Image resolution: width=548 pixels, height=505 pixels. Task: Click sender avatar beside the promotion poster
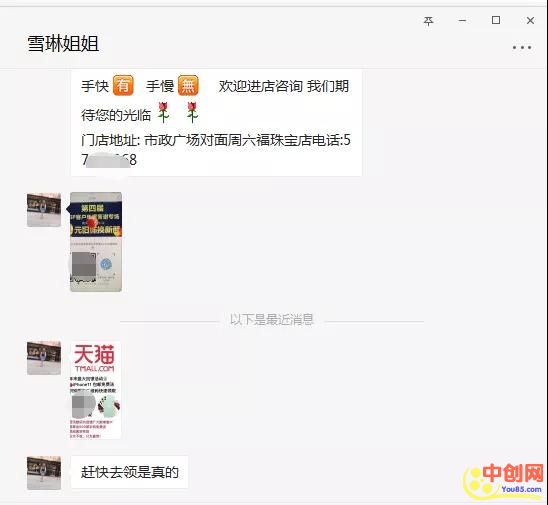(x=44, y=210)
